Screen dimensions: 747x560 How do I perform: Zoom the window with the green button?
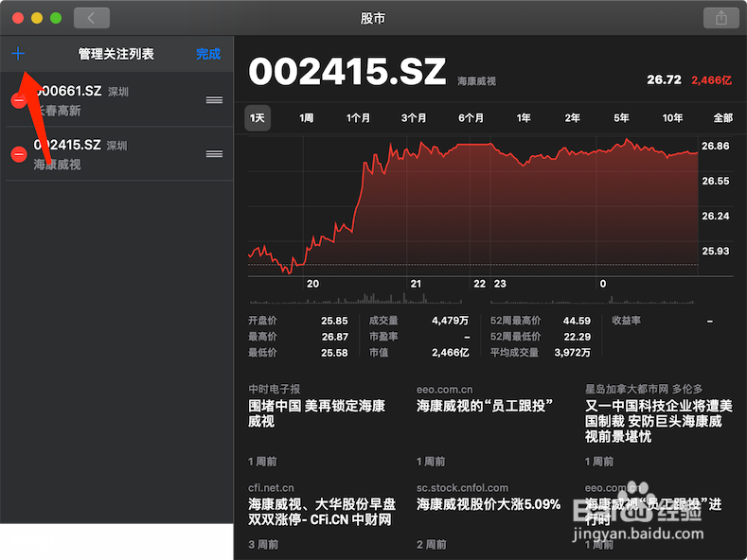56,18
